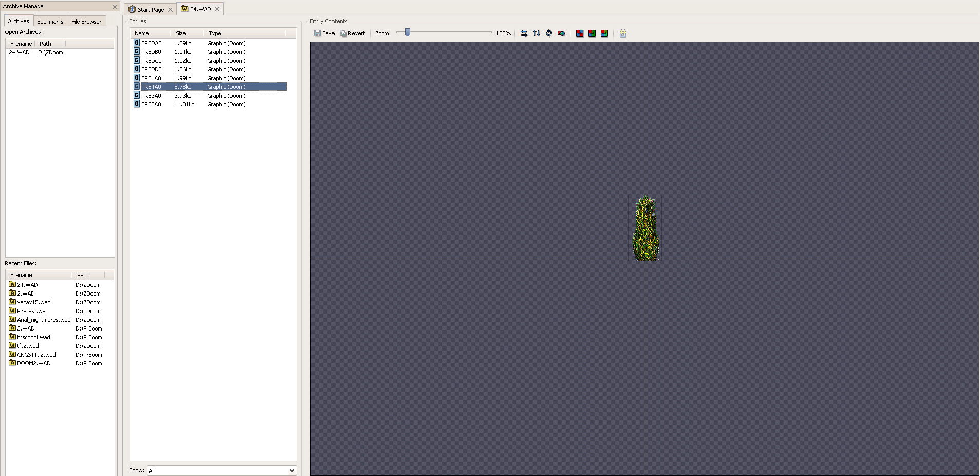Select the TRE3A0 entry name
980x476 pixels.
(x=151, y=96)
